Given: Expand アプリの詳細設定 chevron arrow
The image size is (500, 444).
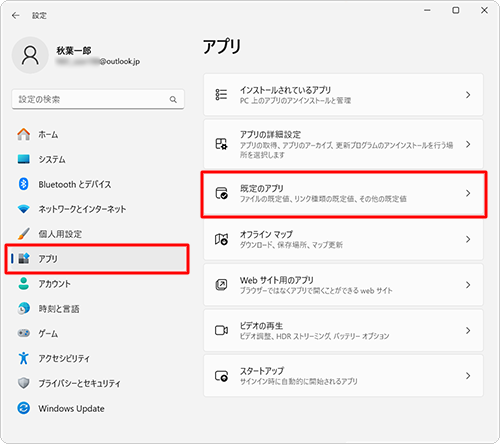Looking at the screenshot, I should 468,144.
